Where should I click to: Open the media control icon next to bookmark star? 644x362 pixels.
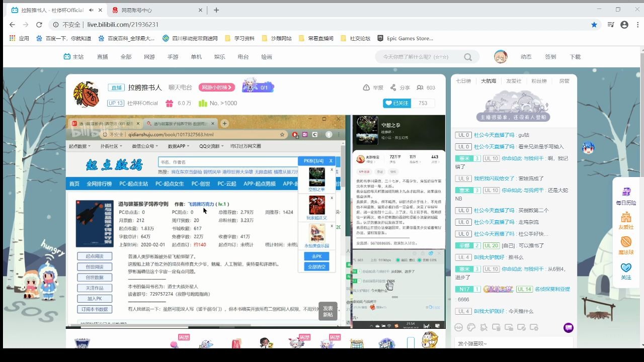[611, 25]
